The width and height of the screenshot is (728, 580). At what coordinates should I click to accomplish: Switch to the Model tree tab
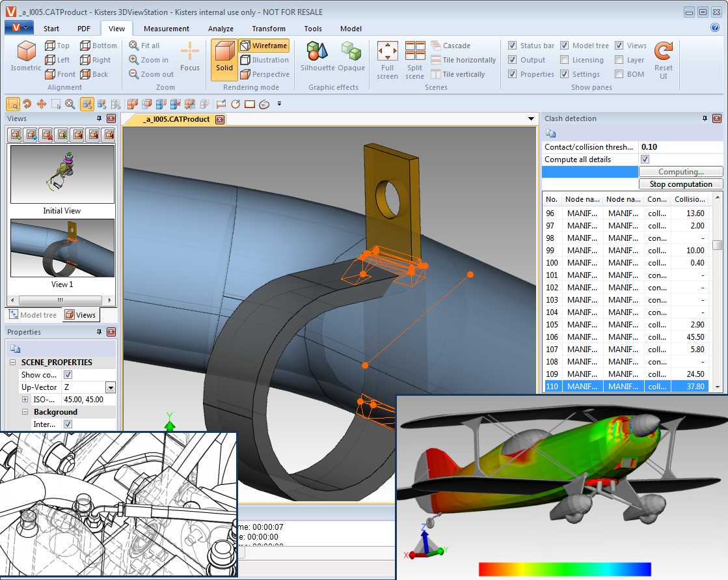coord(33,315)
